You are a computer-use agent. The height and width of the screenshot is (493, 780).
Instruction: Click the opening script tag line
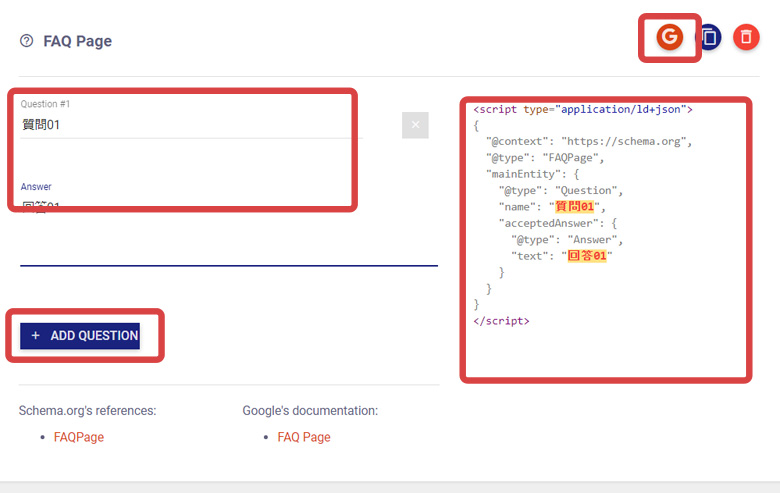pos(583,109)
